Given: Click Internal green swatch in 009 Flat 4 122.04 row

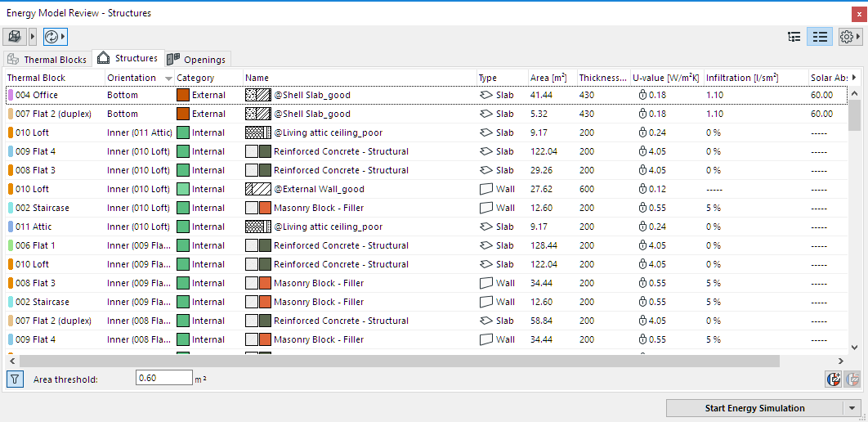Looking at the screenshot, I should tap(183, 152).
